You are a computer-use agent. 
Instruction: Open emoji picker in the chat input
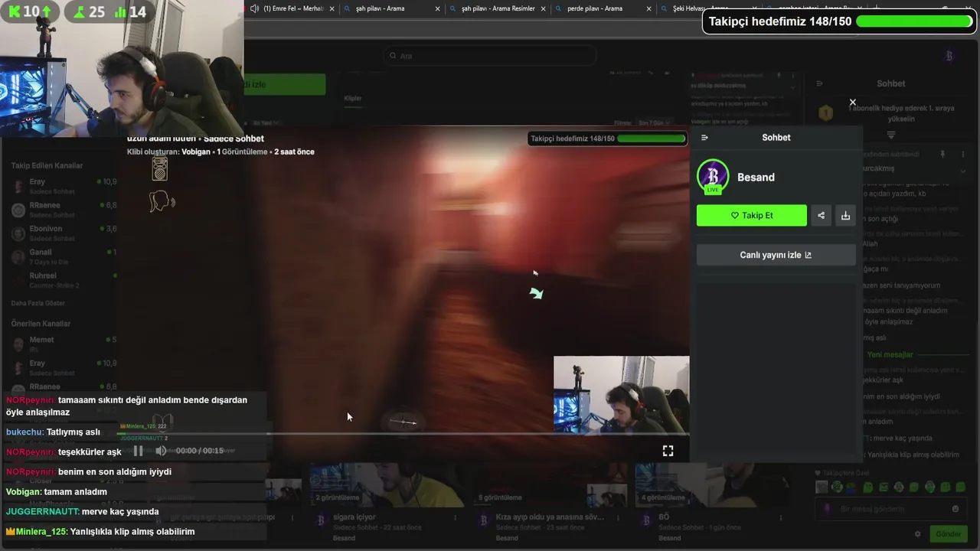pyautogui.click(x=955, y=509)
